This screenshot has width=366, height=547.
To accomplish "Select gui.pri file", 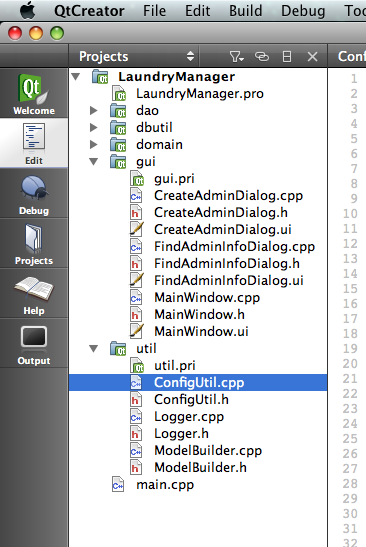I will point(174,179).
